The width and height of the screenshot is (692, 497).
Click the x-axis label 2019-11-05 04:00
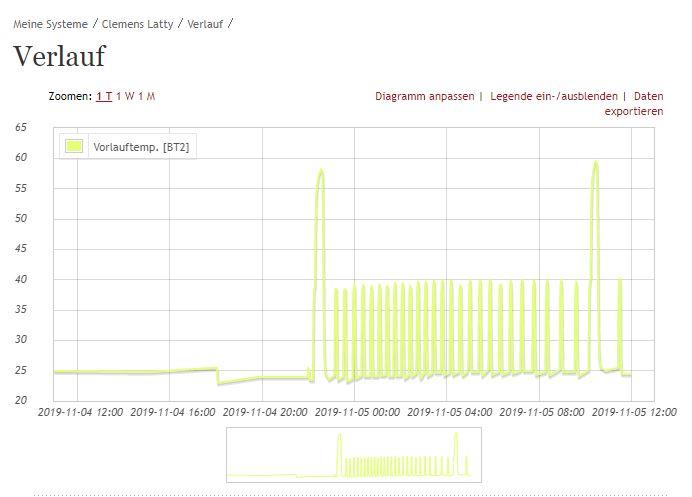[449, 412]
